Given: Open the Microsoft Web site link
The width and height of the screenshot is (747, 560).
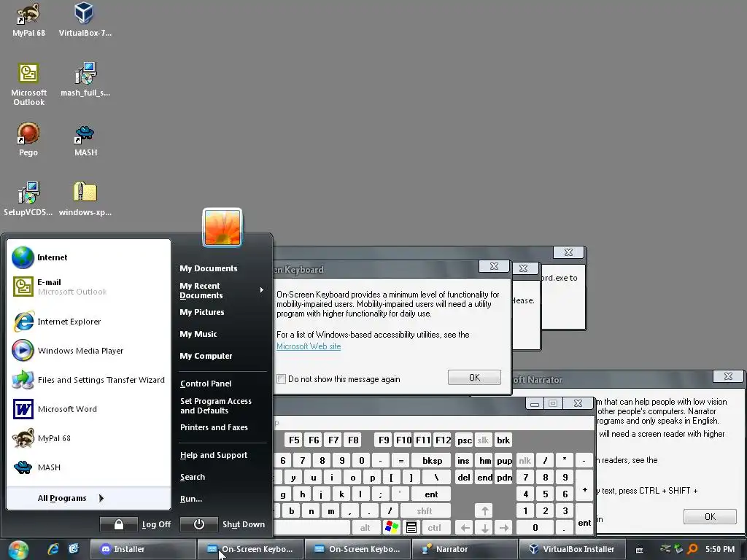Looking at the screenshot, I should 309,346.
